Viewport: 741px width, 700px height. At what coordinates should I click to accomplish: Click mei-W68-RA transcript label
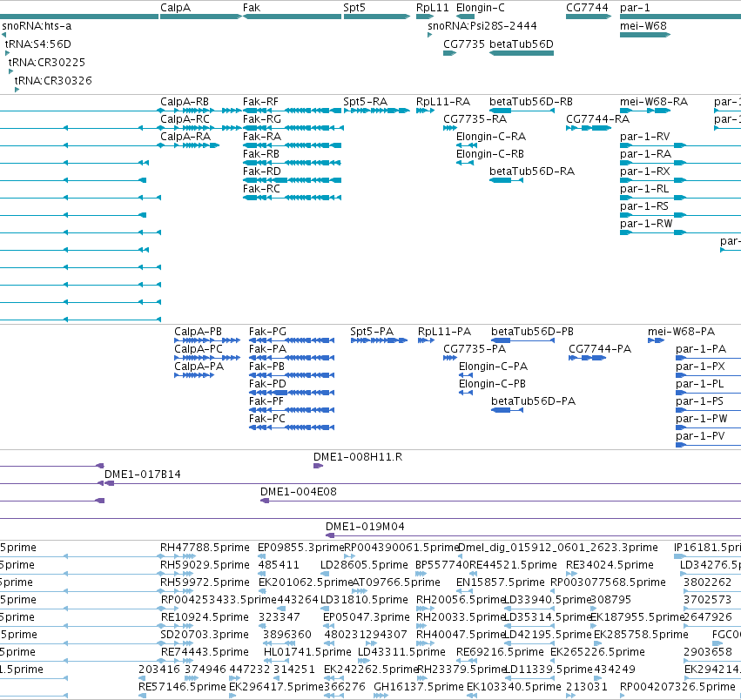pyautogui.click(x=654, y=102)
